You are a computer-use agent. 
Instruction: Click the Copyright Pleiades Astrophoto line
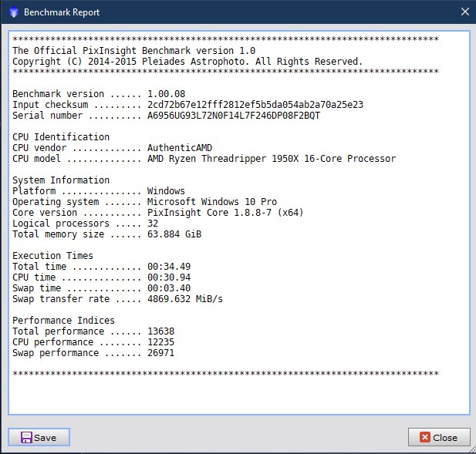pos(187,61)
